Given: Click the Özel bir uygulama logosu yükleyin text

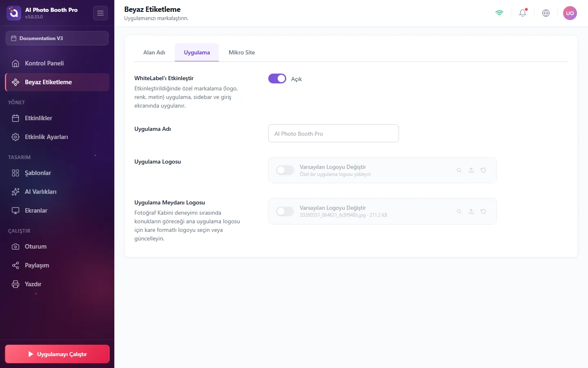Looking at the screenshot, I should click(335, 174).
